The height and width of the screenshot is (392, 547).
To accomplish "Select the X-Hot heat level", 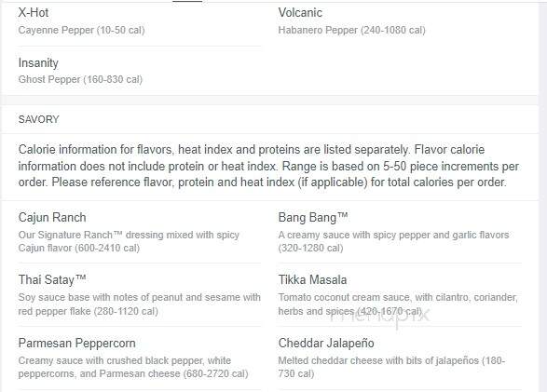I will click(34, 12).
